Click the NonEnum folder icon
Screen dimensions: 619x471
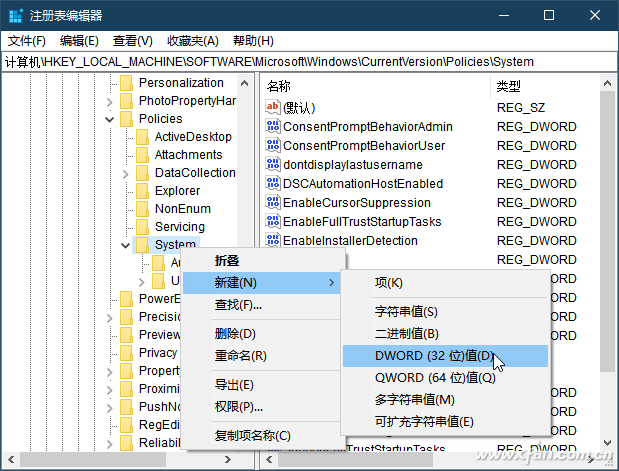pos(142,209)
